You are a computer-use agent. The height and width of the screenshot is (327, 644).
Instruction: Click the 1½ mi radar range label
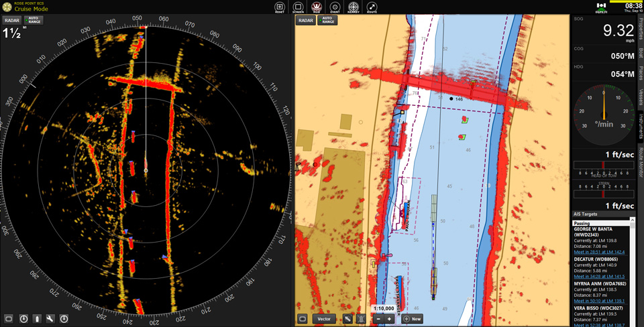[x=12, y=34]
